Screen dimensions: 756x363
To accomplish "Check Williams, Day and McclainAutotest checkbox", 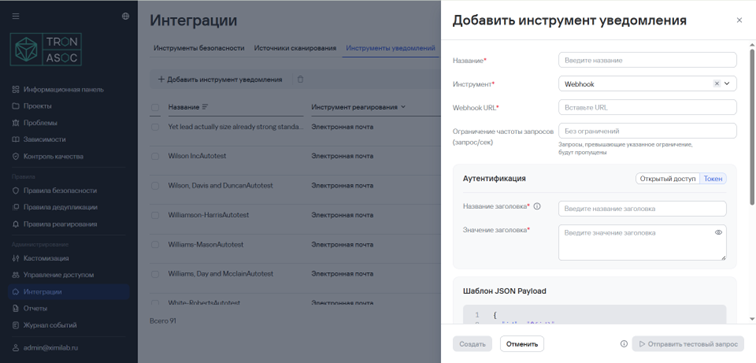I will click(155, 274).
